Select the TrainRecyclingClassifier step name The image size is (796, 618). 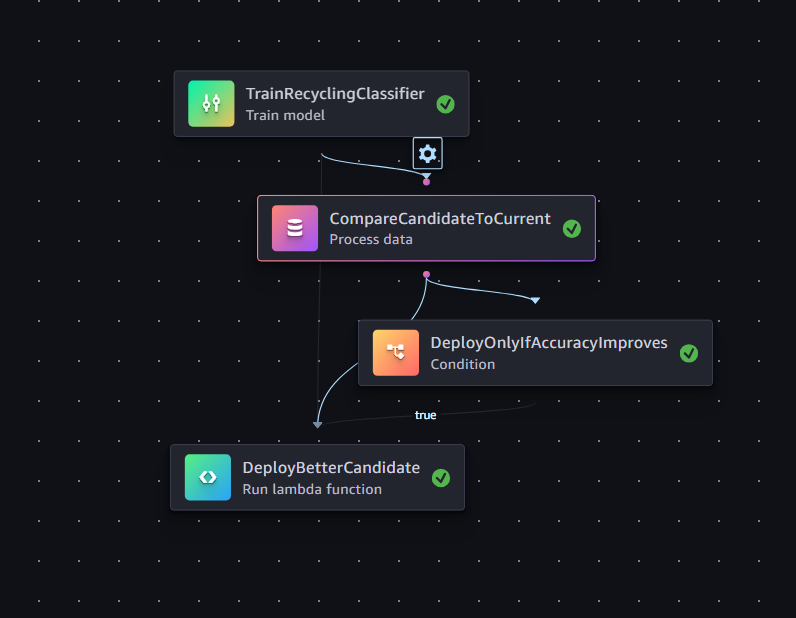(335, 93)
